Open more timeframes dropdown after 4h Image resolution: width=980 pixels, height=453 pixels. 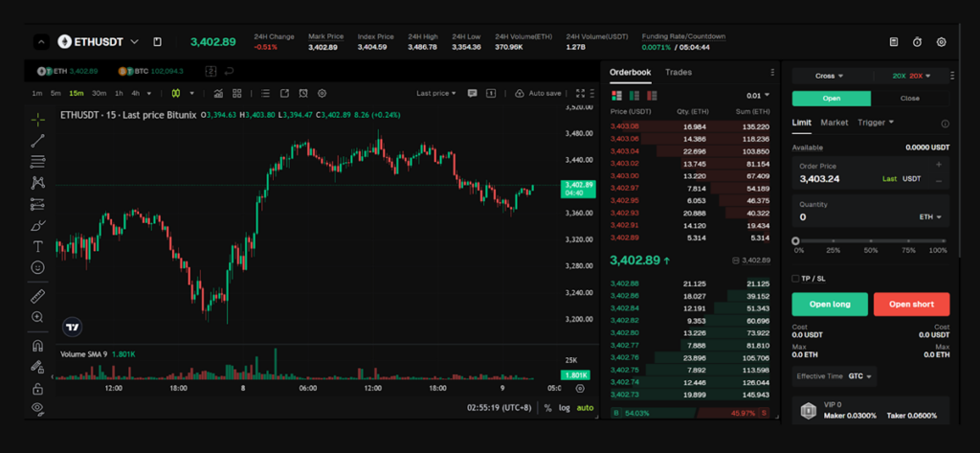148,93
